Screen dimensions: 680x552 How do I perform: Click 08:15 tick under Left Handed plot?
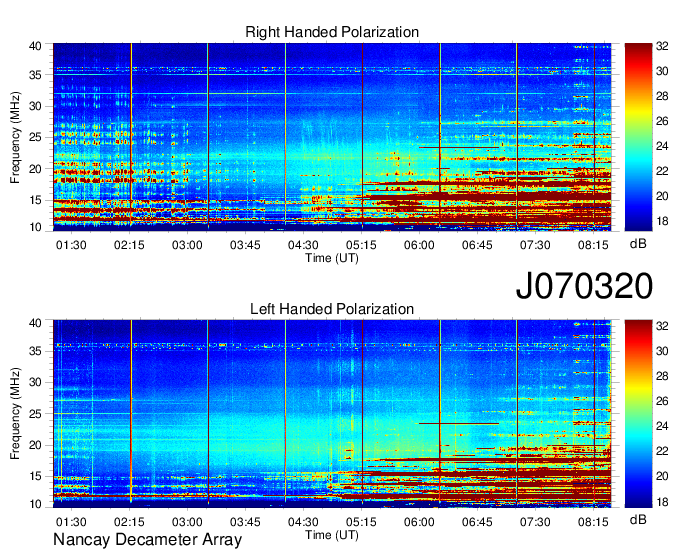tap(593, 522)
